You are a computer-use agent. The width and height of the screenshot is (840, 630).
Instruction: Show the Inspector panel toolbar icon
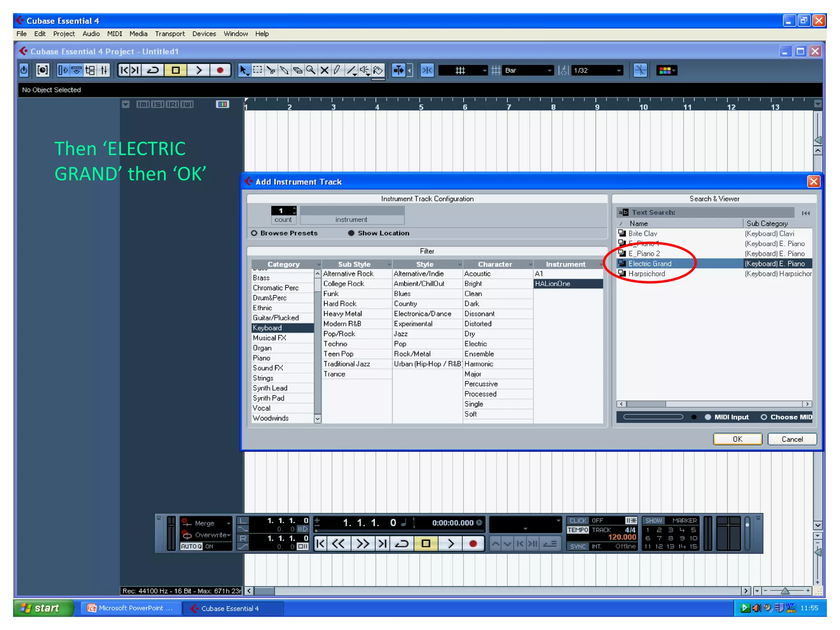(63, 71)
